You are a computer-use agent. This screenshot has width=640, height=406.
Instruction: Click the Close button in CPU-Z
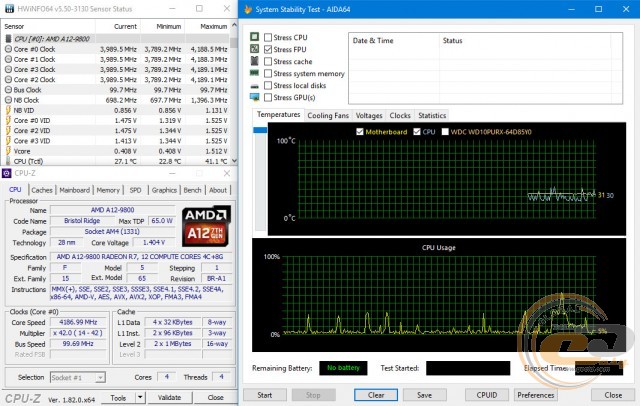tap(215, 397)
